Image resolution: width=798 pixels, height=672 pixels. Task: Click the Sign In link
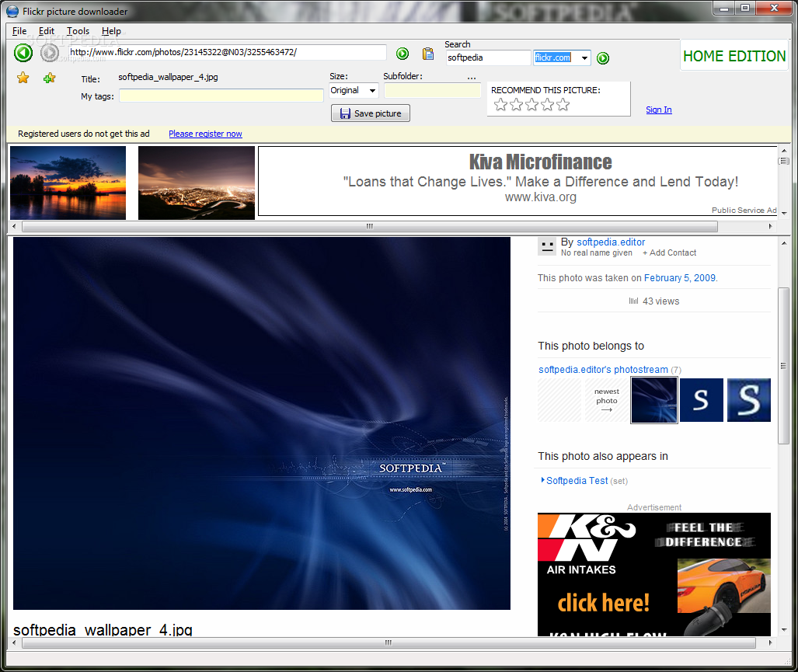point(659,110)
